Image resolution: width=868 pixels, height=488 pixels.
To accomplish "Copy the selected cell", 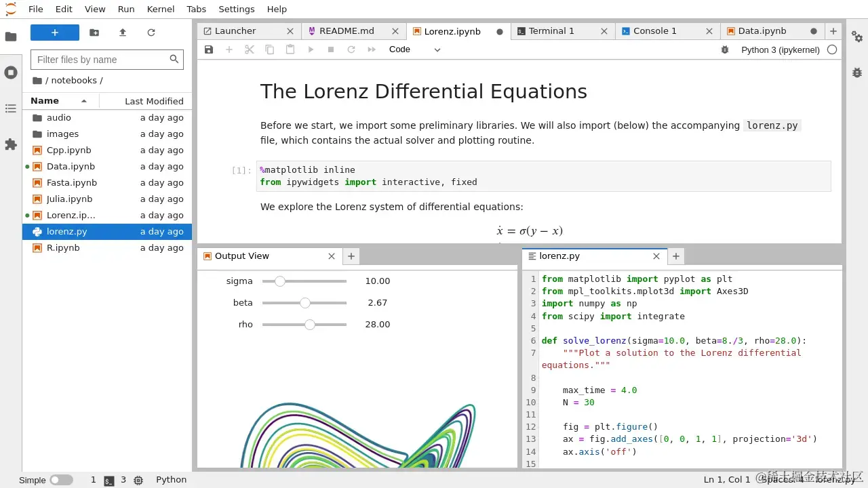I will click(x=270, y=49).
